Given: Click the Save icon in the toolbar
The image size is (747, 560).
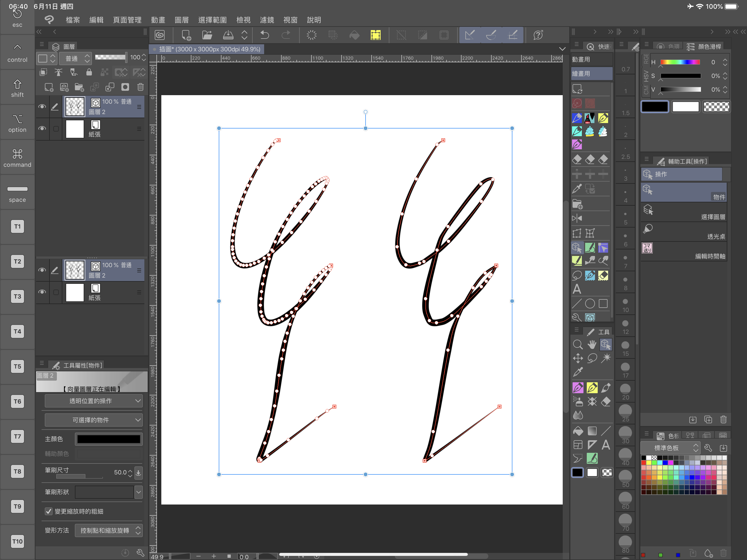Looking at the screenshot, I should (x=228, y=35).
